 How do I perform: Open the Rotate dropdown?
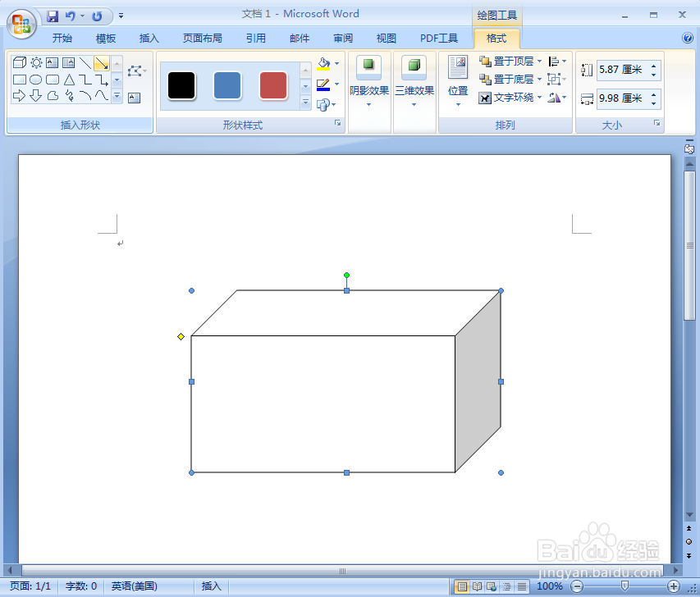click(x=557, y=98)
